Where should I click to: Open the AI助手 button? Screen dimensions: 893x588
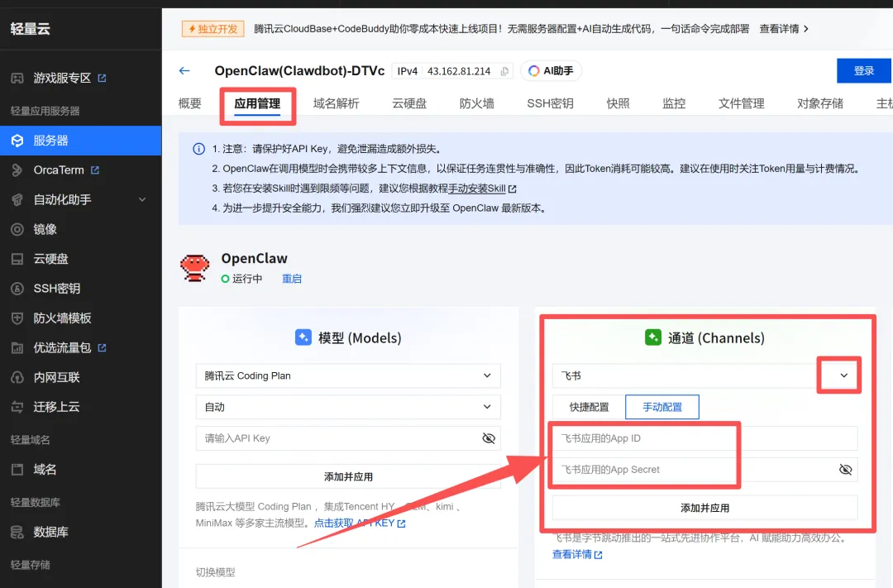pos(551,70)
